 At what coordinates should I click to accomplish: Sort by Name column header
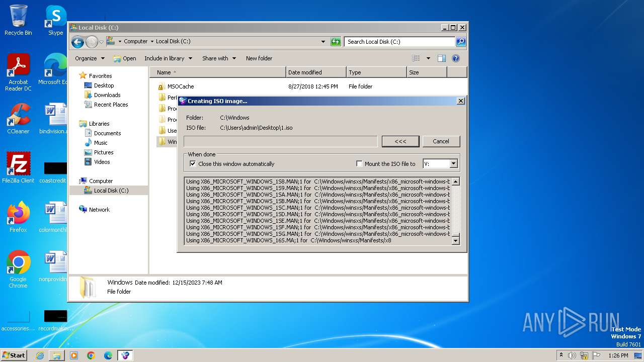click(x=218, y=72)
